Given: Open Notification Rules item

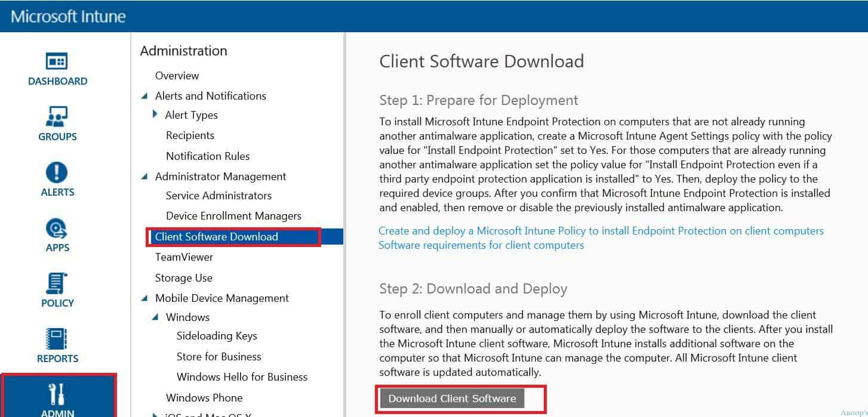Looking at the screenshot, I should coord(208,156).
